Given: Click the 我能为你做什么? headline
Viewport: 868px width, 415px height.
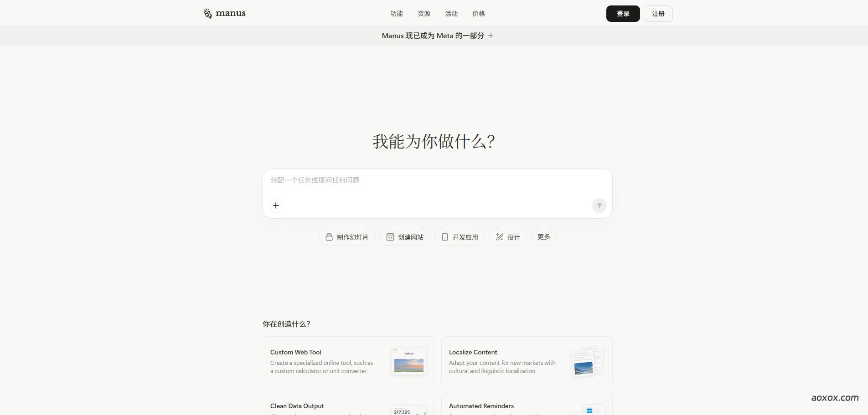Looking at the screenshot, I should pyautogui.click(x=434, y=141).
